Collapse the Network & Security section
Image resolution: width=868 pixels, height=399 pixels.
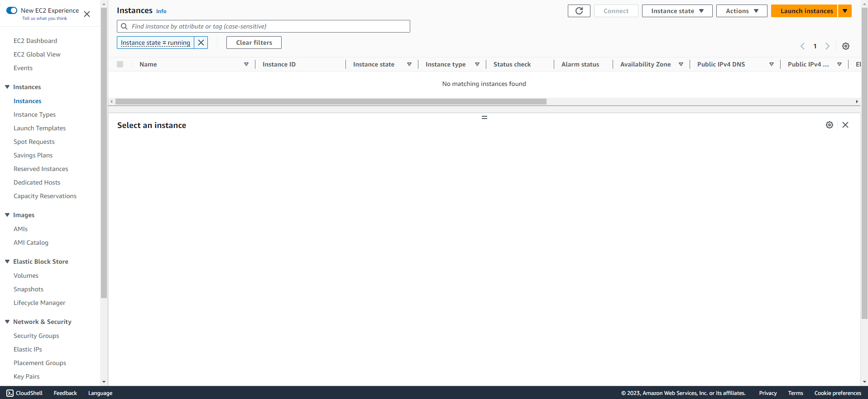pyautogui.click(x=7, y=322)
